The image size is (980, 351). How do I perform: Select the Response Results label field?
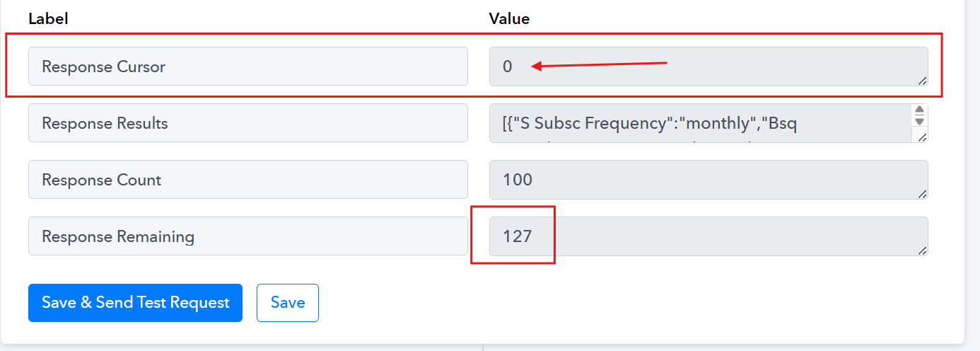[x=248, y=123]
